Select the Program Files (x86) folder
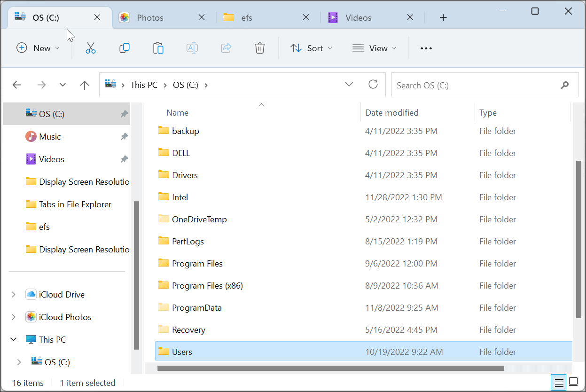The height and width of the screenshot is (392, 586). [363, 285]
